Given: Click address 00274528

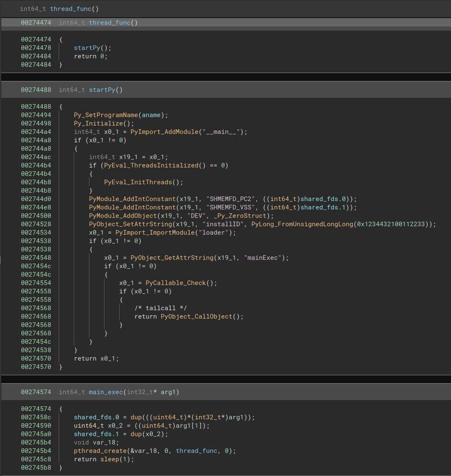Looking at the screenshot, I should tap(36, 224).
